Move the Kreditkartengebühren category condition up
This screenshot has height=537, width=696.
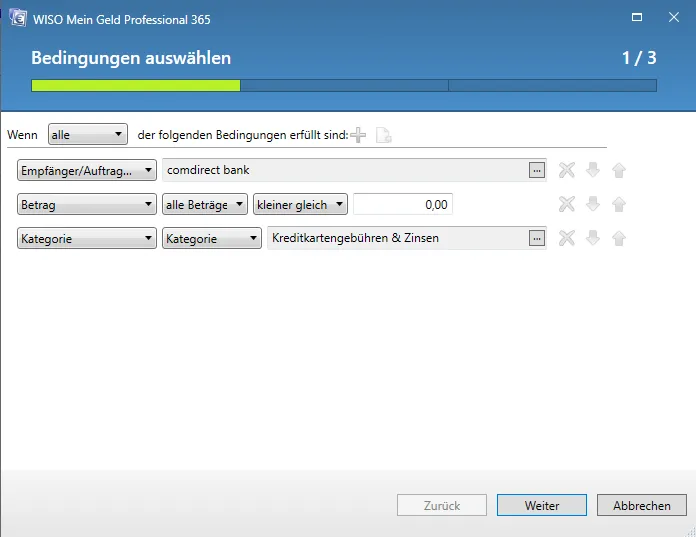619,238
